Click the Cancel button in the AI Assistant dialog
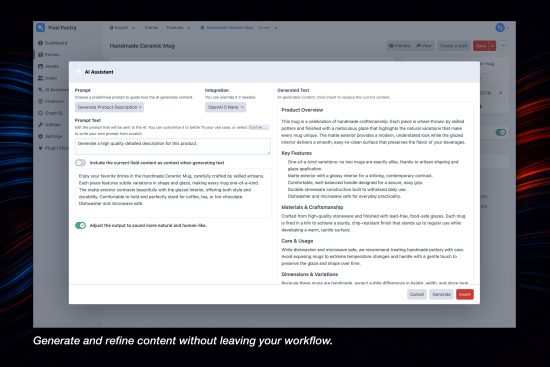Screen dimensions: 550x367 [x=417, y=294]
